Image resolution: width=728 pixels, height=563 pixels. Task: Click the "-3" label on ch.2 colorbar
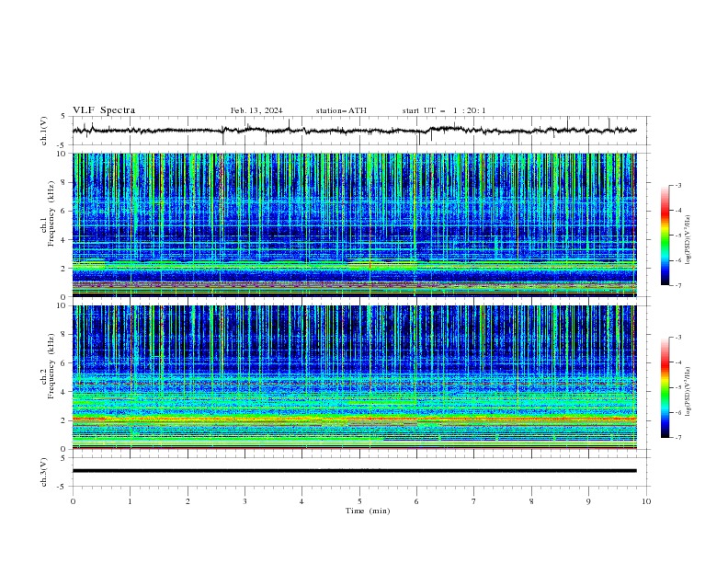pos(678,338)
